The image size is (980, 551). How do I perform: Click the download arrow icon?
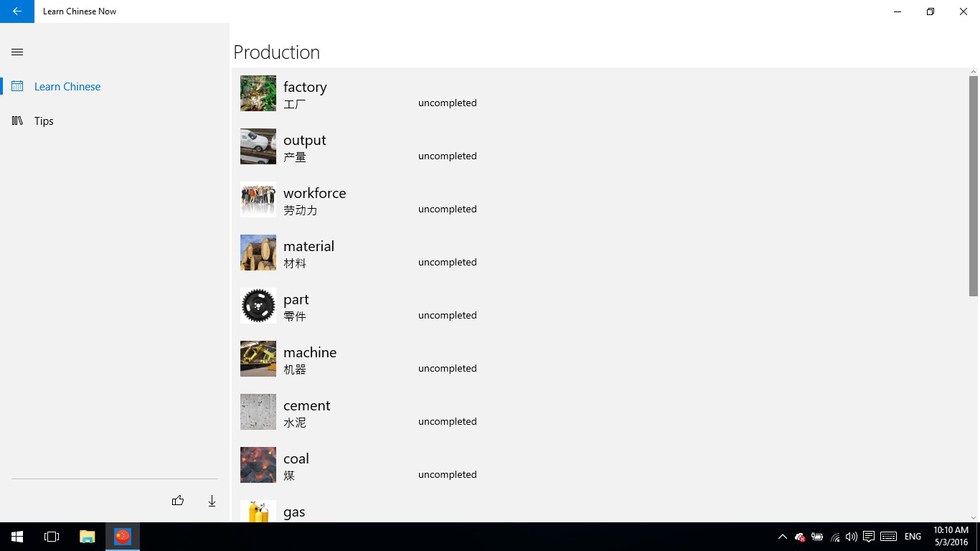[212, 501]
